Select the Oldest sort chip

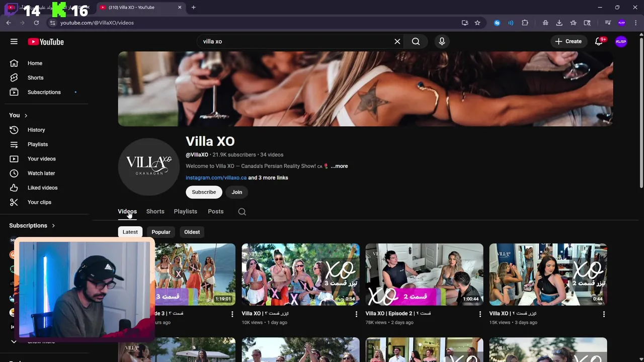coord(192,232)
